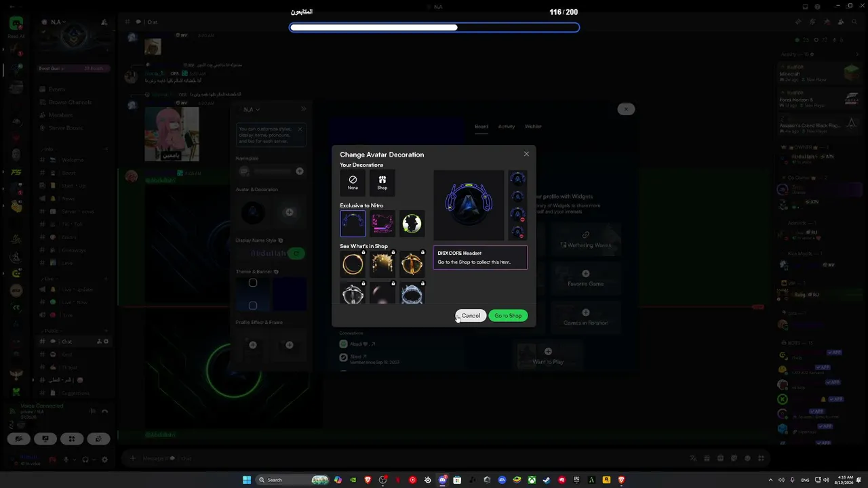Disconnect from the voice channel

click(104, 411)
